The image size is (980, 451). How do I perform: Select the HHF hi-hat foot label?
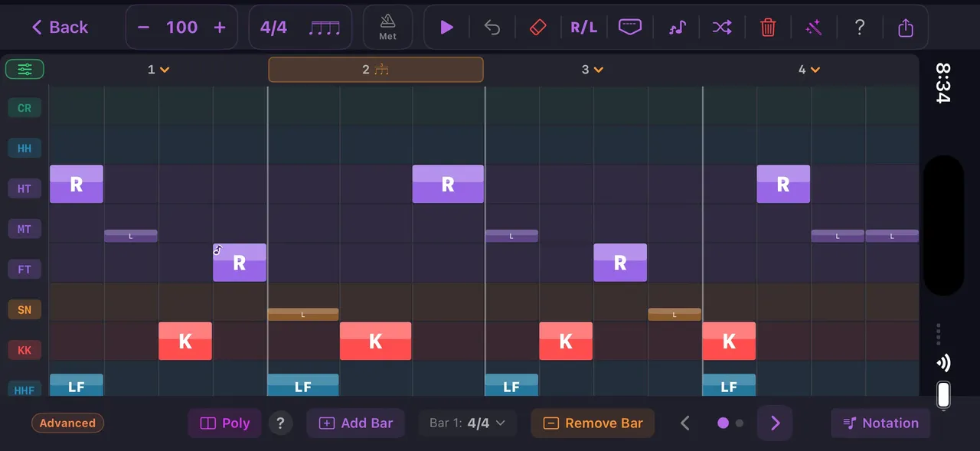coord(24,390)
